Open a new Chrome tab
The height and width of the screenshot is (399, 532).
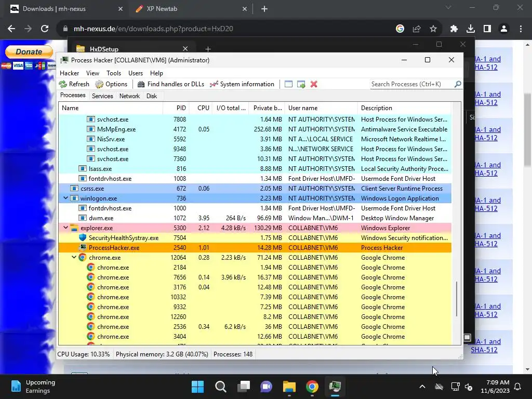[x=264, y=9]
